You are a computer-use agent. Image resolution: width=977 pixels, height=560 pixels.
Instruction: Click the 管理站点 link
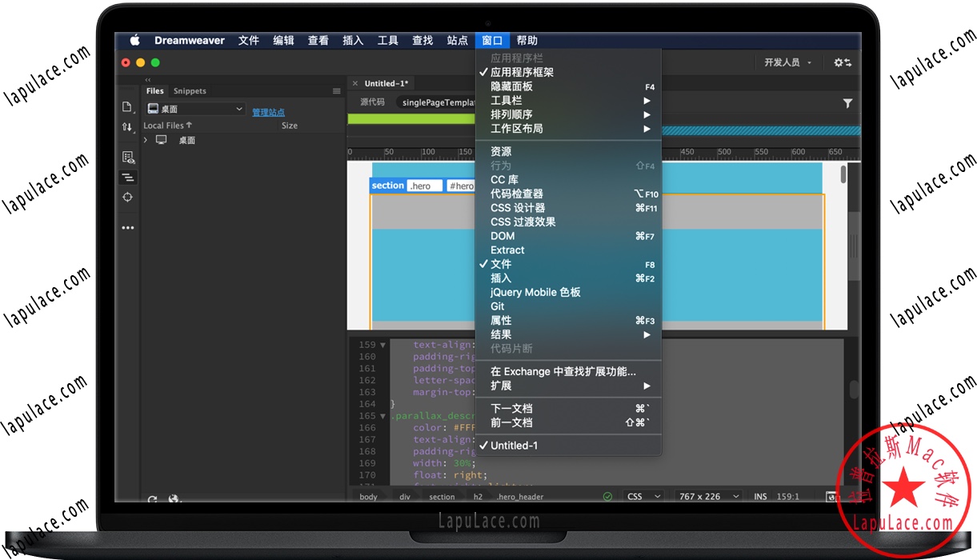(x=268, y=113)
